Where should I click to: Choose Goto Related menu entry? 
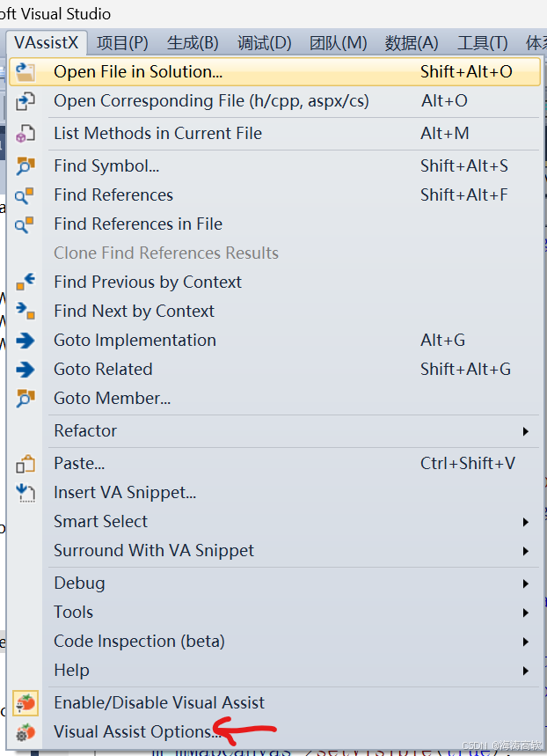pyautogui.click(x=103, y=370)
